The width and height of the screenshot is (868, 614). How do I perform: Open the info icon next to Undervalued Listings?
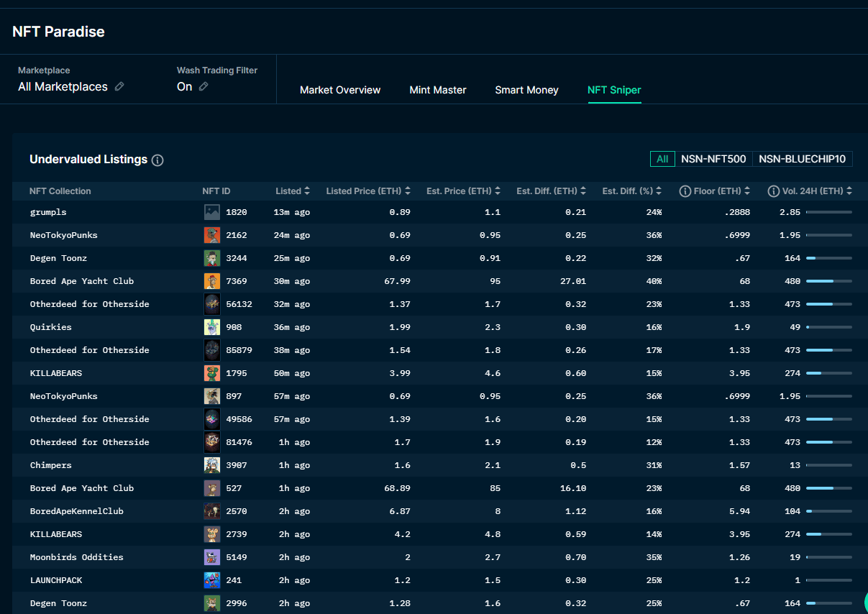pos(157,160)
